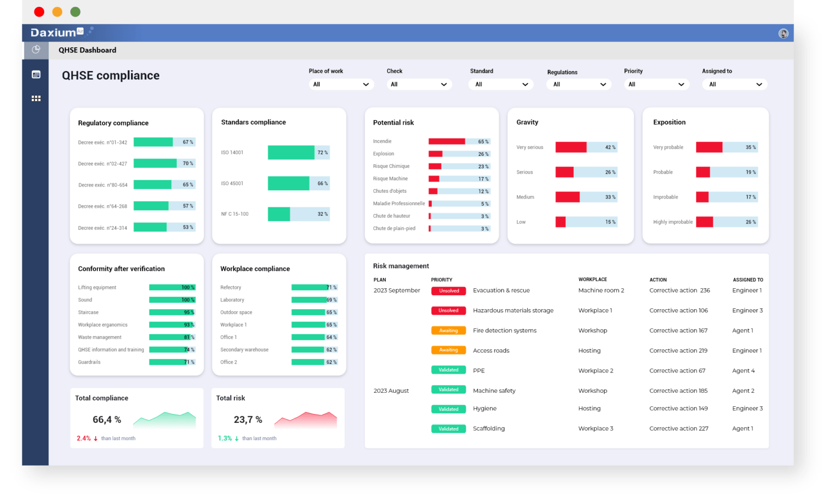The width and height of the screenshot is (832, 504).
Task: Click 'Engineer 3' in Hazardous materials row
Action: (x=747, y=311)
